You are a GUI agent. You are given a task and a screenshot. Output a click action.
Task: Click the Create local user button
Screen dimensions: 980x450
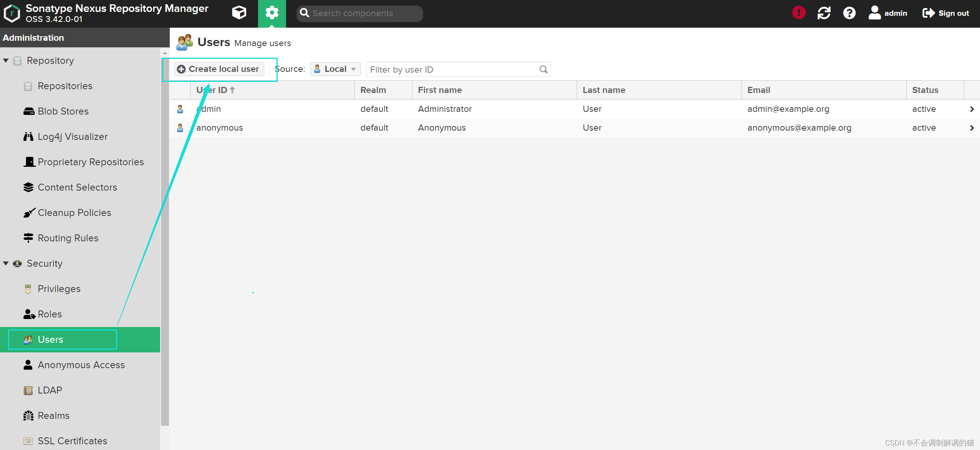coord(219,69)
